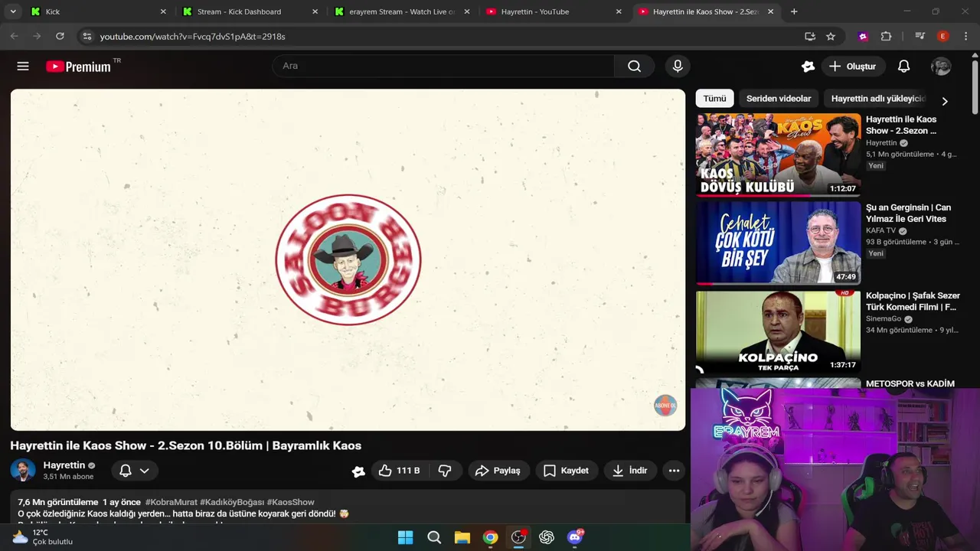Screen dimensions: 980x551
Task: Open the Windows Start menu
Action: pos(406,537)
